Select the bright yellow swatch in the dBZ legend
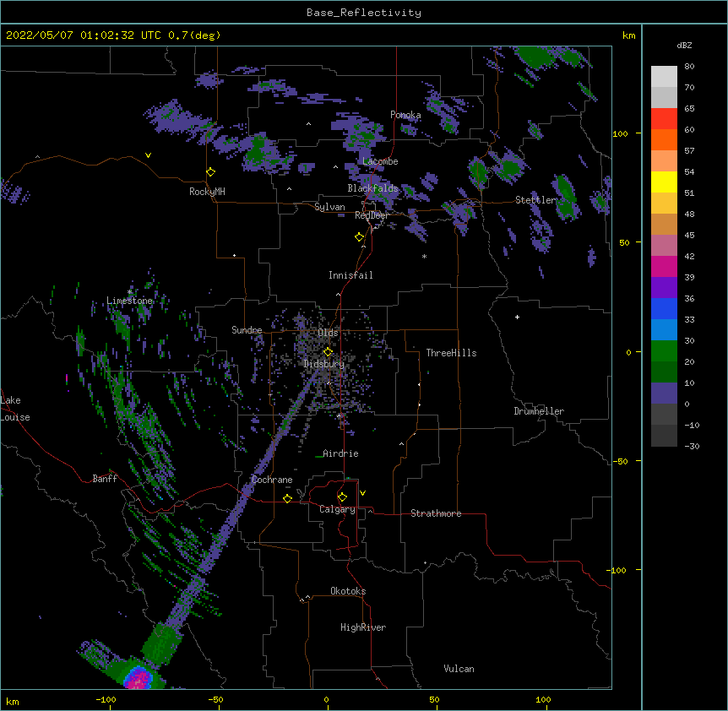Viewport: 728px width, 711px height. pyautogui.click(x=664, y=182)
